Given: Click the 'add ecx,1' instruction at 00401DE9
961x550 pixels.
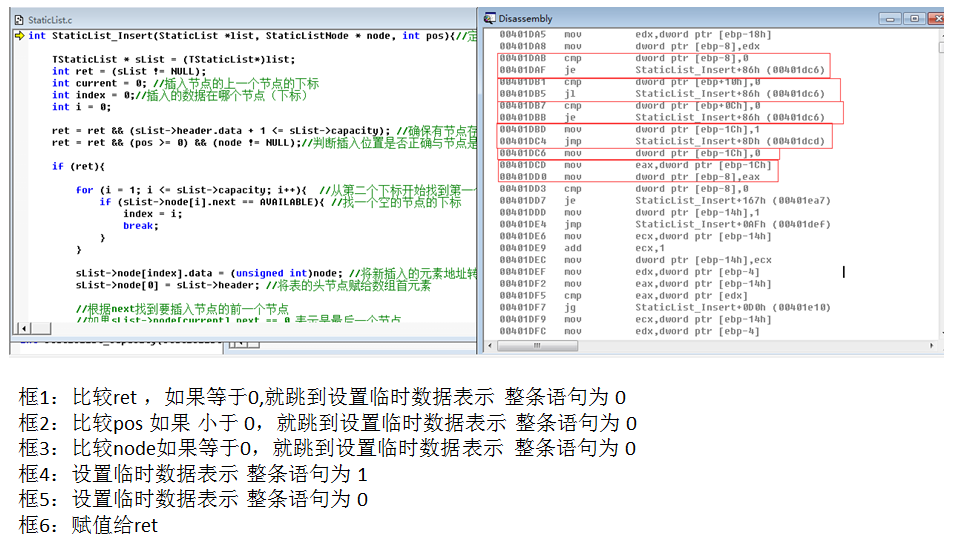Looking at the screenshot, I should point(582,248).
